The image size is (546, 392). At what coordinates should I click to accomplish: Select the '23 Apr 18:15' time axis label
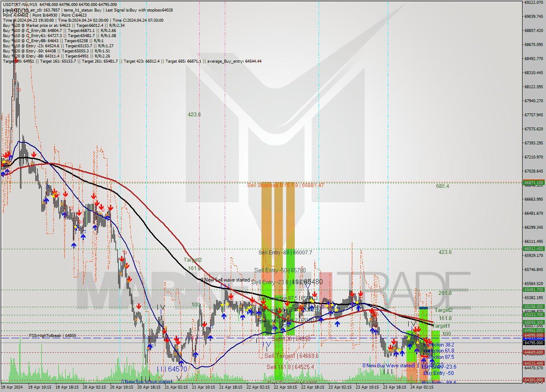point(395,388)
